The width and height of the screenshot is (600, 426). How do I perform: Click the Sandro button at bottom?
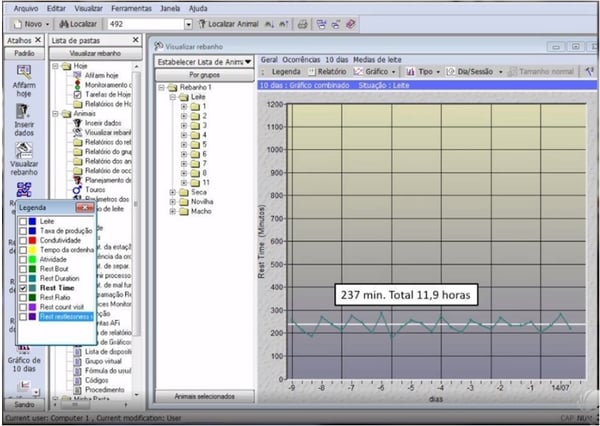pyautogui.click(x=24, y=404)
